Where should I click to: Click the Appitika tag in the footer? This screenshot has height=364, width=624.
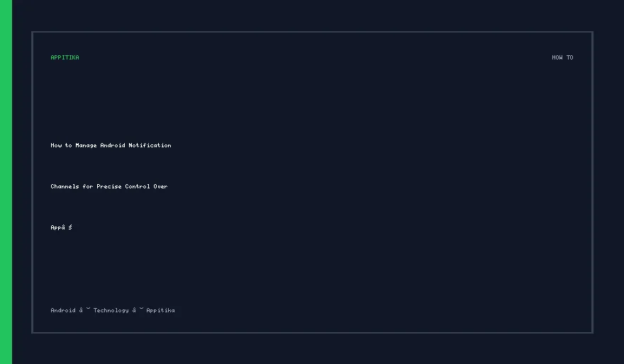160,310
